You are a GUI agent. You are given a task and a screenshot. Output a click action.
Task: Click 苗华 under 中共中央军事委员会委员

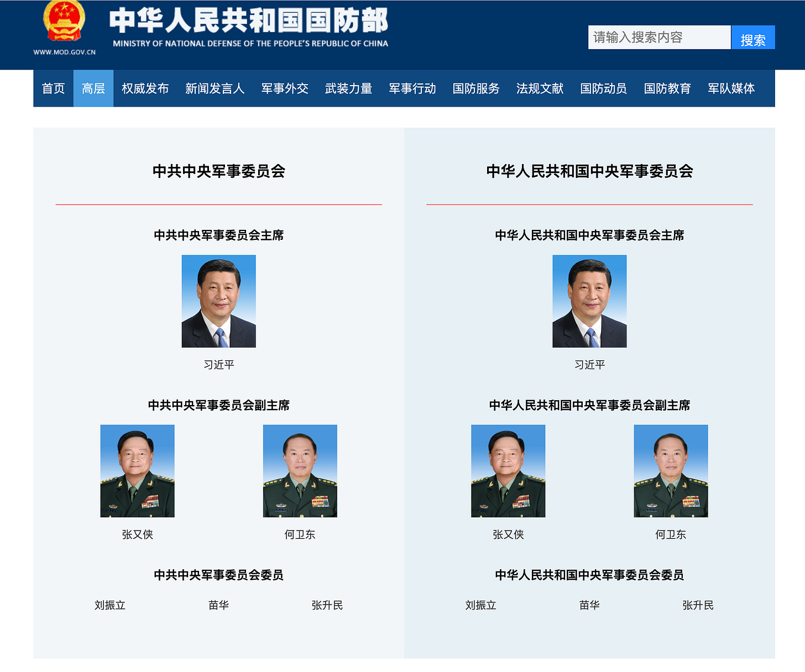219,605
